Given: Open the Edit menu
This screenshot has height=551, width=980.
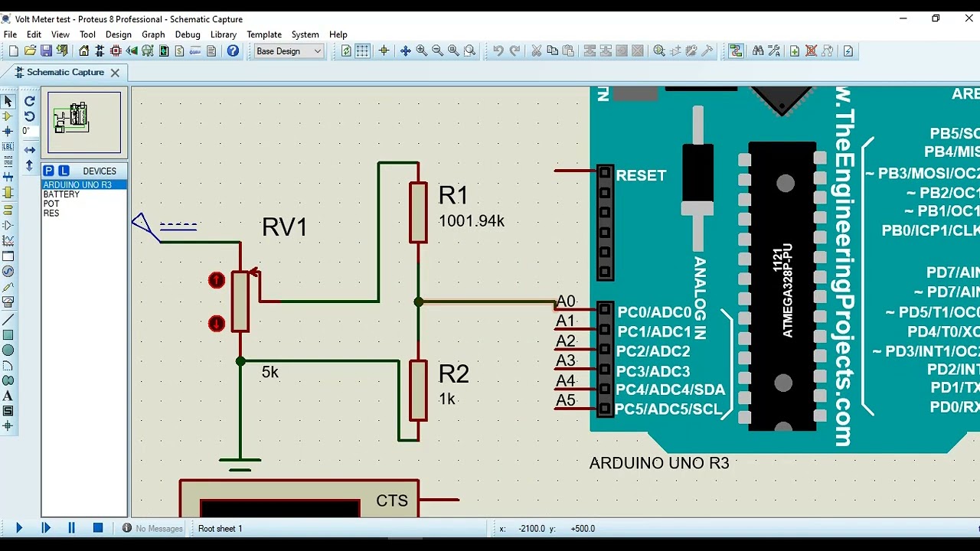Looking at the screenshot, I should pos(34,34).
